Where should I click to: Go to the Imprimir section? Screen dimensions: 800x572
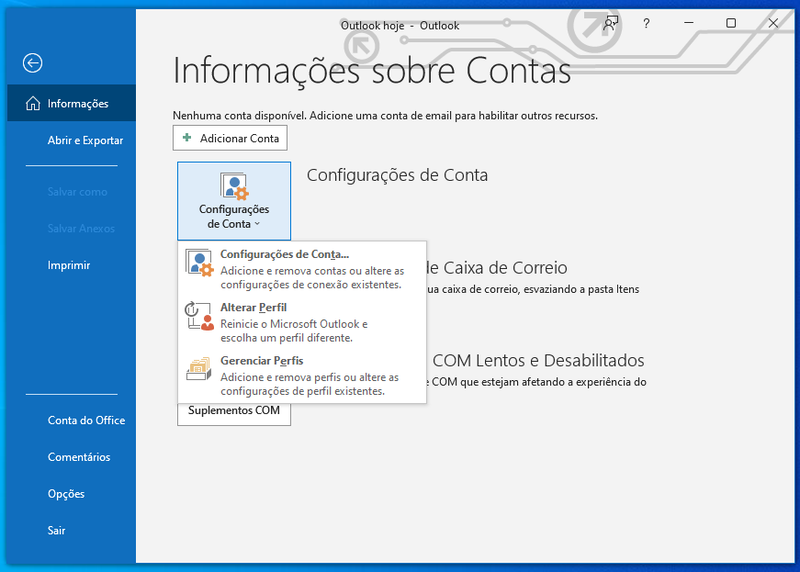(68, 265)
